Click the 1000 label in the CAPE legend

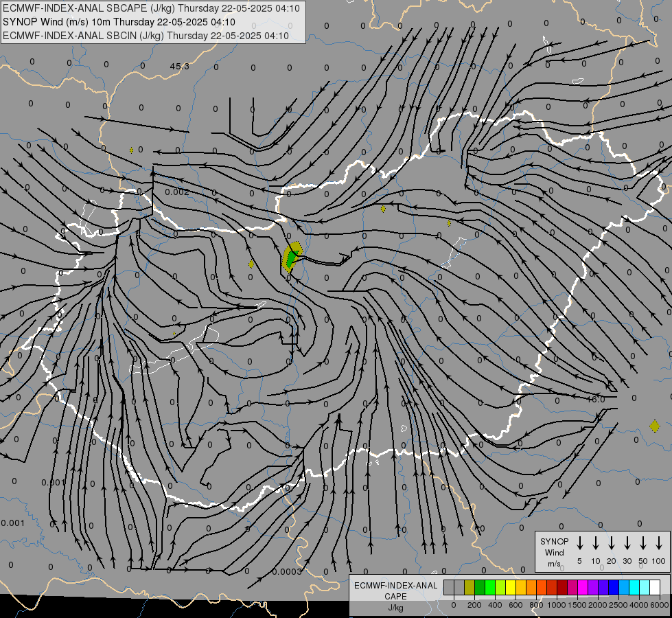(x=557, y=605)
